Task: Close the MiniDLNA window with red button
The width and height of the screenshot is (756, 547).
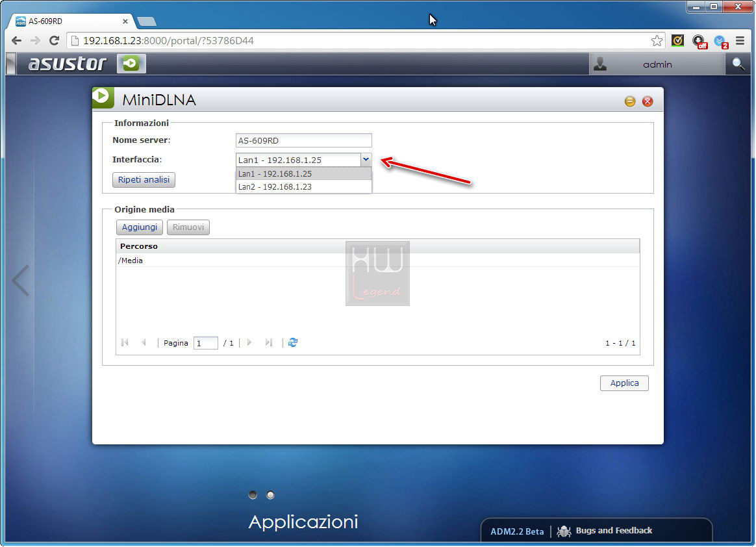Action: pos(648,101)
